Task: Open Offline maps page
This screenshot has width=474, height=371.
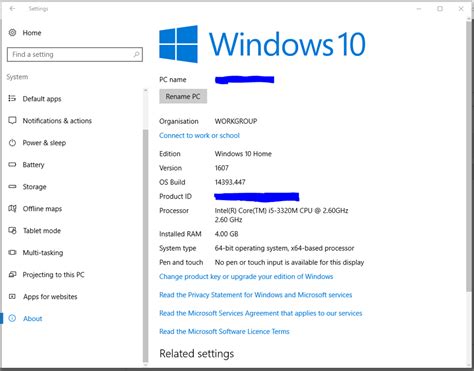Action: click(42, 209)
